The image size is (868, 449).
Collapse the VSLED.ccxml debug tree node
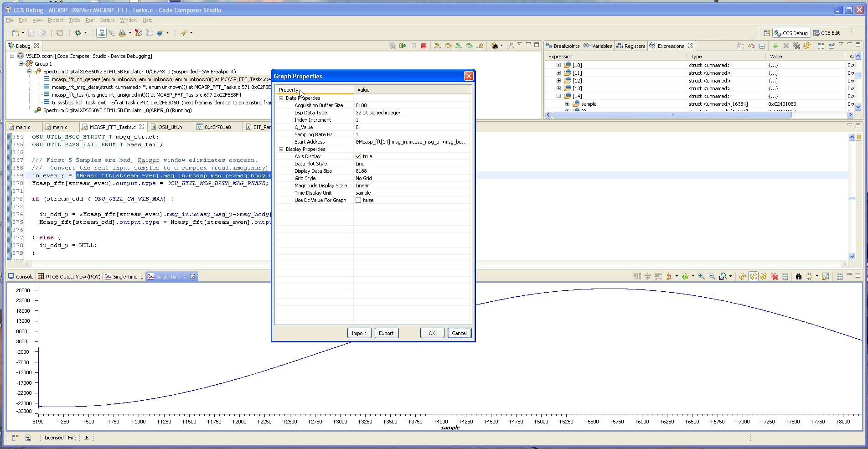point(12,56)
